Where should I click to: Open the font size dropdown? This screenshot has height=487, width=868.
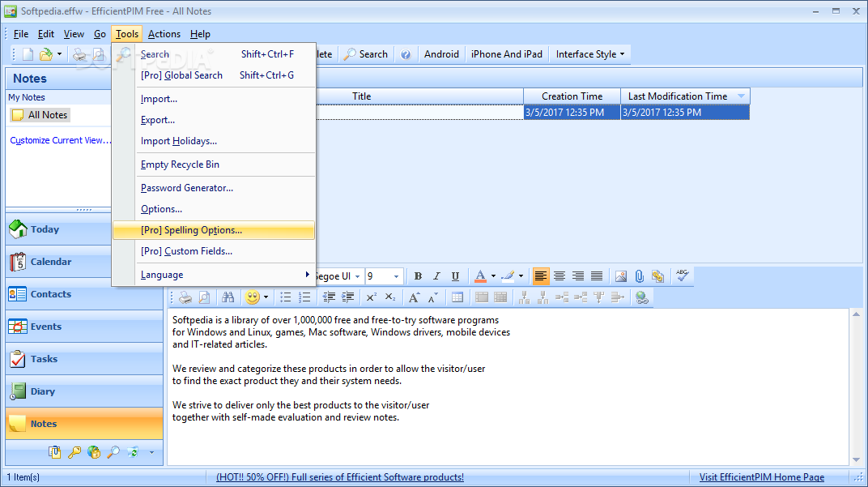coord(396,276)
